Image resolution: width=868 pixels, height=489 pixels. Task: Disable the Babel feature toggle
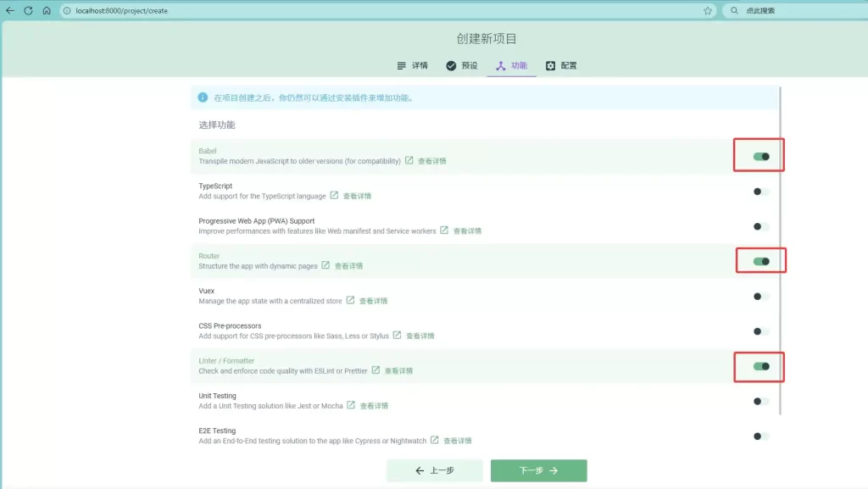[760, 157]
